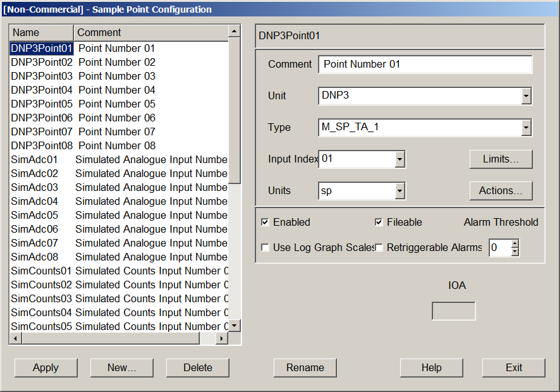Click the horizontal scroll left arrow

pyautogui.click(x=15, y=338)
